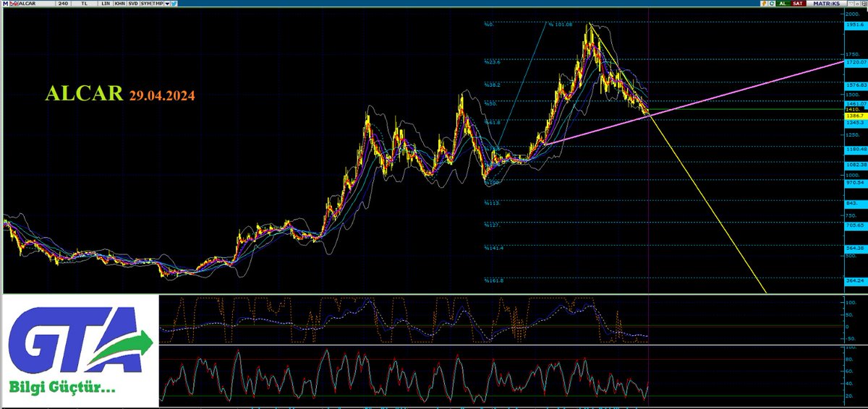Click the 1576.83 Fibonacci price label
Viewport: 868px width, 409px height.
click(856, 85)
